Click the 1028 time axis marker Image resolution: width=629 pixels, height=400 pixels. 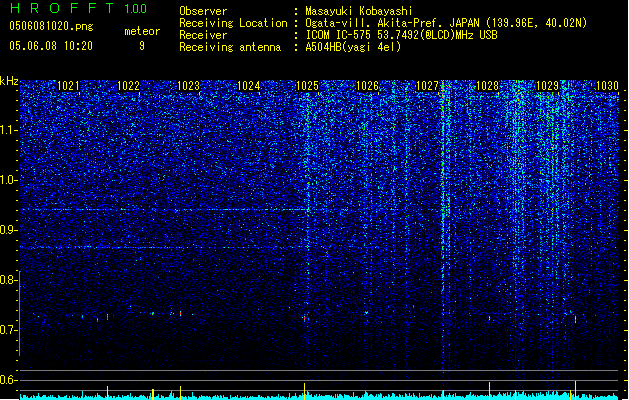487,86
